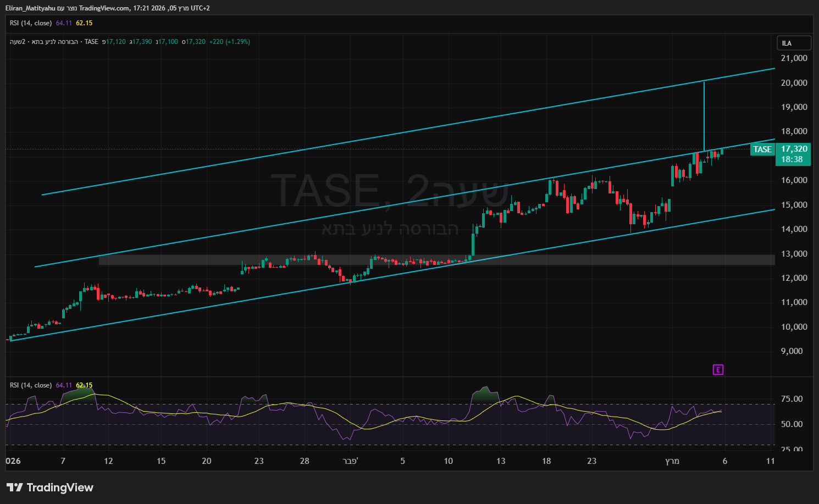Click the 11 date label on time axis

(771, 461)
